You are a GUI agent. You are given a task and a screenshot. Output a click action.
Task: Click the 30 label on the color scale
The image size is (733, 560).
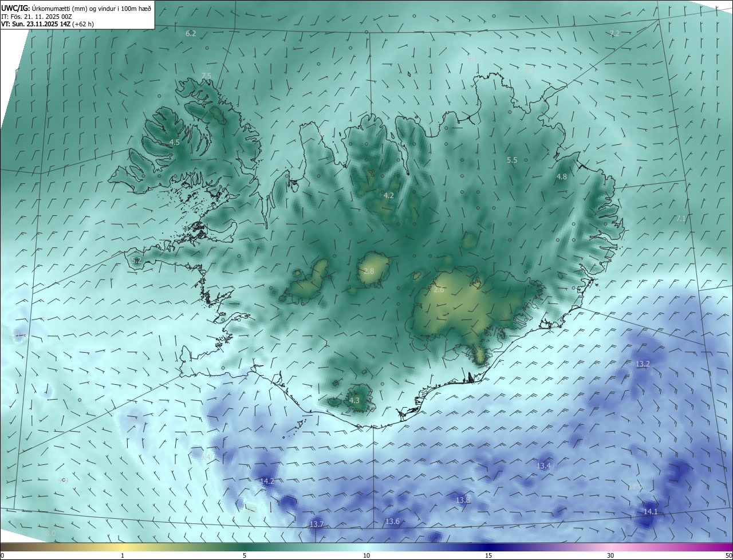pyautogui.click(x=610, y=555)
